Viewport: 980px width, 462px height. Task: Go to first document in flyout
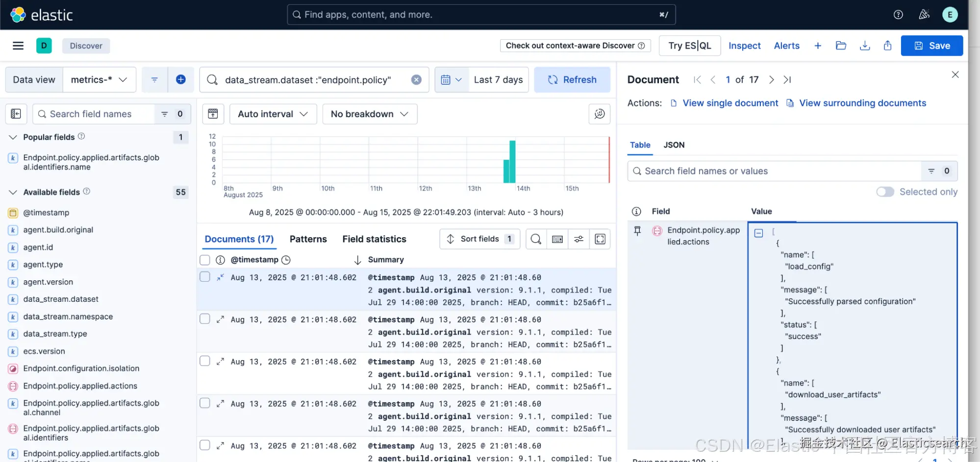697,79
